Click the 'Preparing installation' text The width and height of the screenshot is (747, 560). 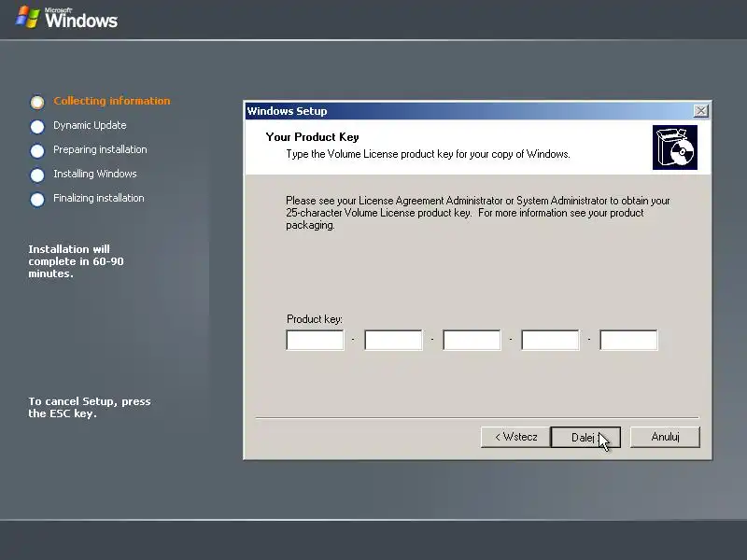(100, 149)
